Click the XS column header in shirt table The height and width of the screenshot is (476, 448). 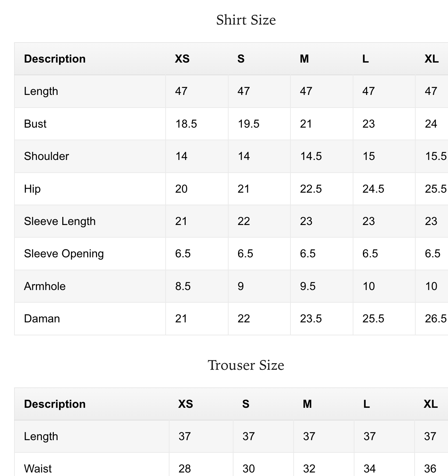182,59
